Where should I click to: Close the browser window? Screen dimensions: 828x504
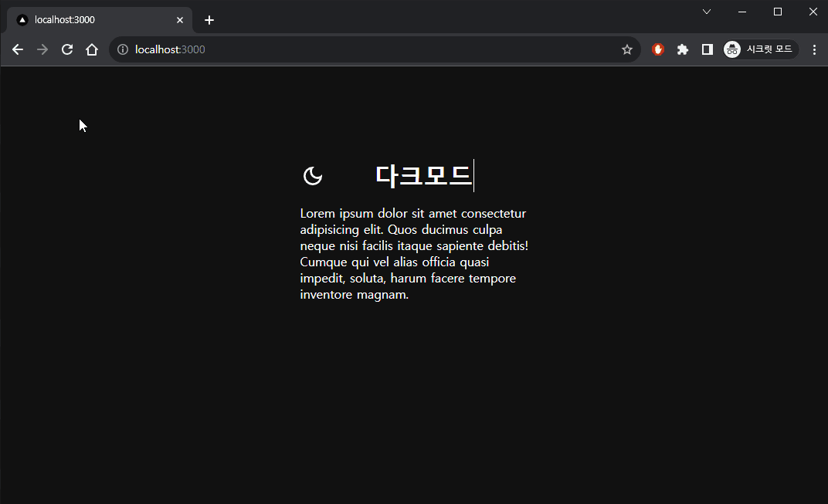(813, 12)
